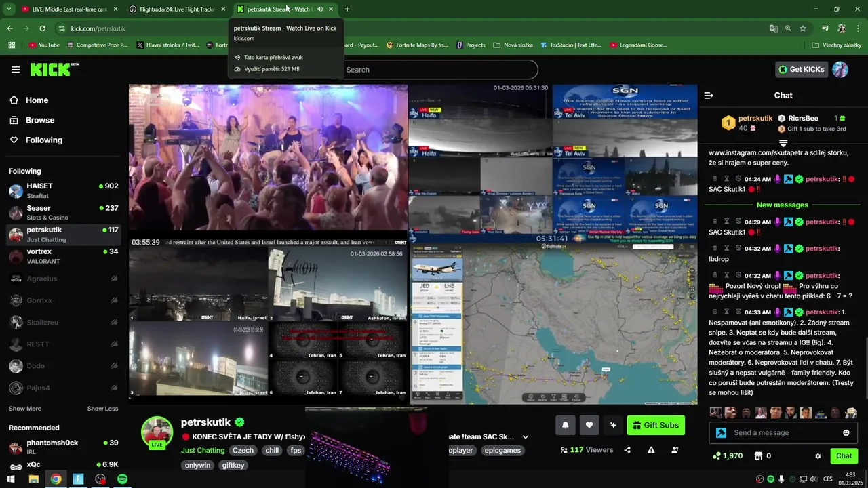
Task: Select the Czech tag
Action: click(243, 450)
